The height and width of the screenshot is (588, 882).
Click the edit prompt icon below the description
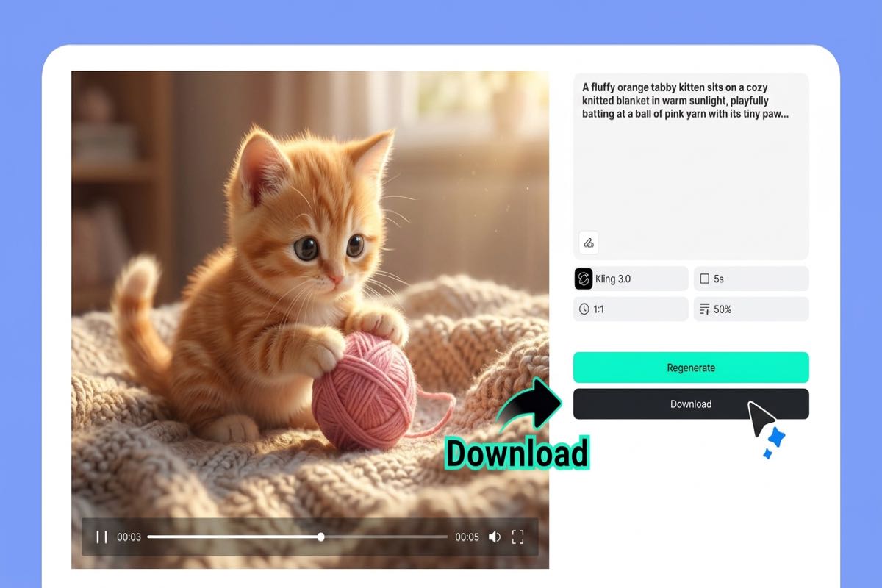coord(588,243)
